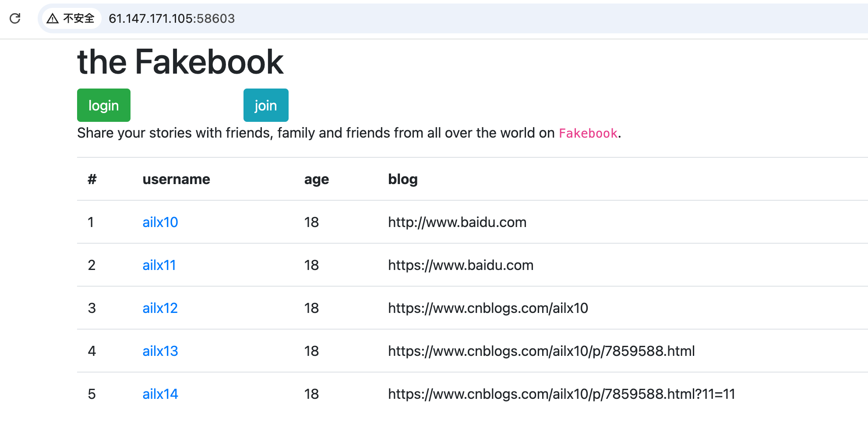Click the pink Fakebook text
Screen dimensions: 868x426
tap(588, 133)
